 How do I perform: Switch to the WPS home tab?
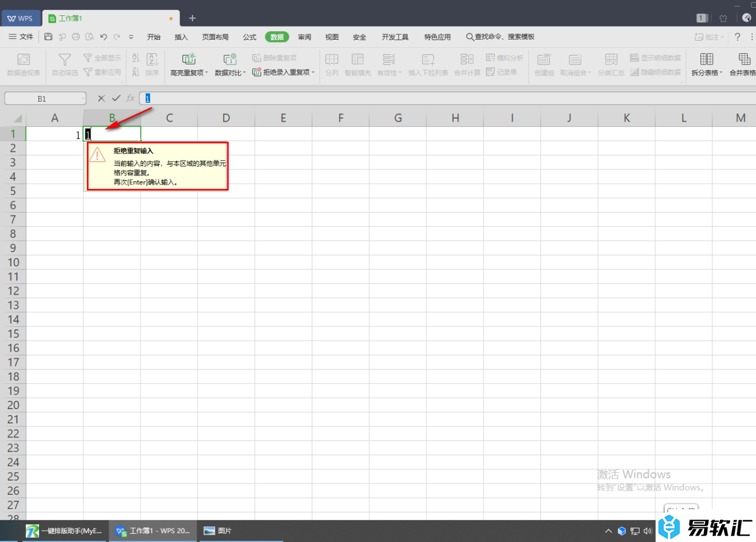tap(20, 18)
